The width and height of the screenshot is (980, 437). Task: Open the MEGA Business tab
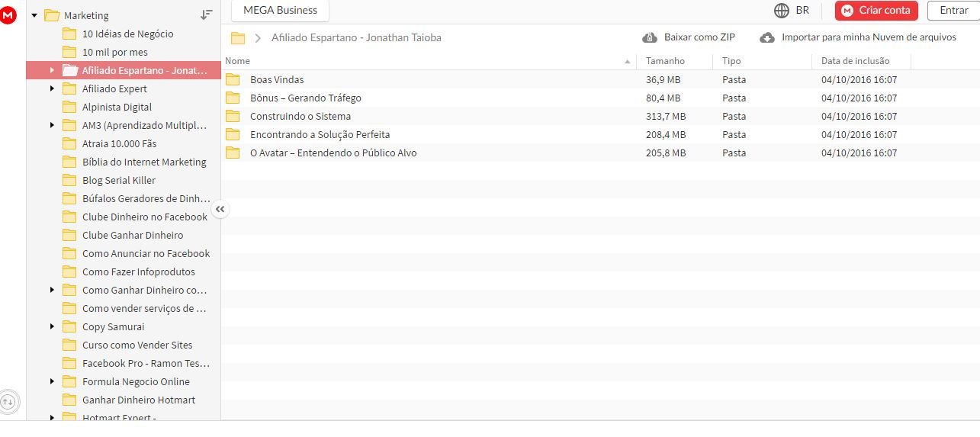tap(280, 11)
